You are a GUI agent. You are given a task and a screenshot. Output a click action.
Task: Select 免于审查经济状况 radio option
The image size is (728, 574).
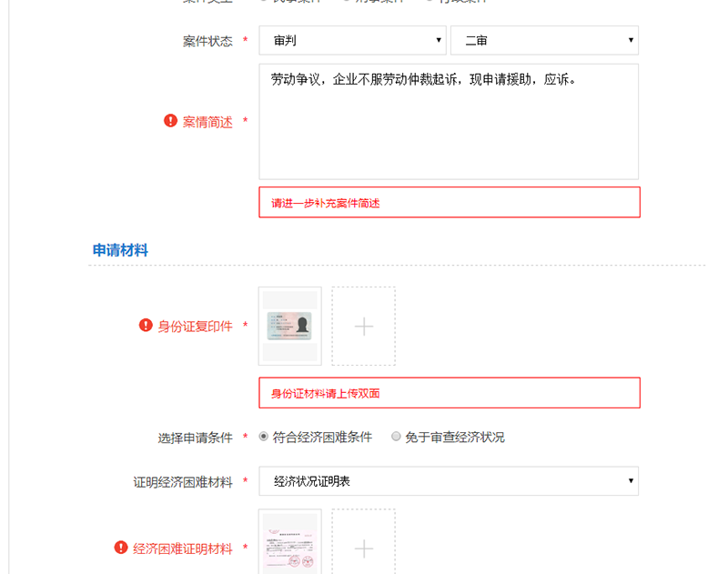click(x=396, y=437)
